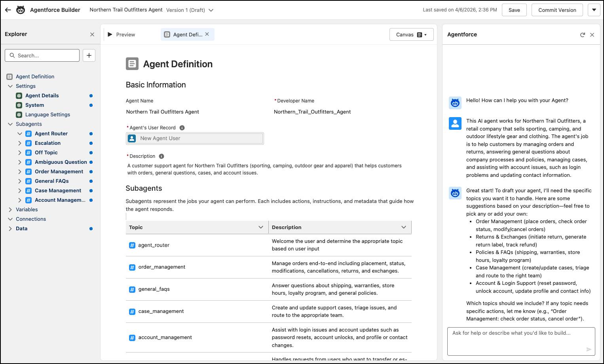Viewport: 604px width, 364px height.
Task: Close the Agentforce panel
Action: point(592,35)
